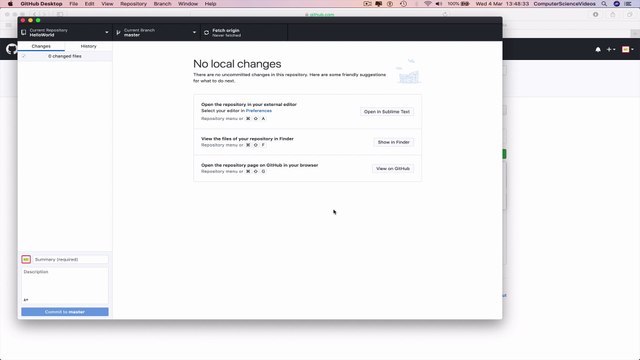Open the Apple menu
This screenshot has width=640, height=360.
(x=10, y=4)
